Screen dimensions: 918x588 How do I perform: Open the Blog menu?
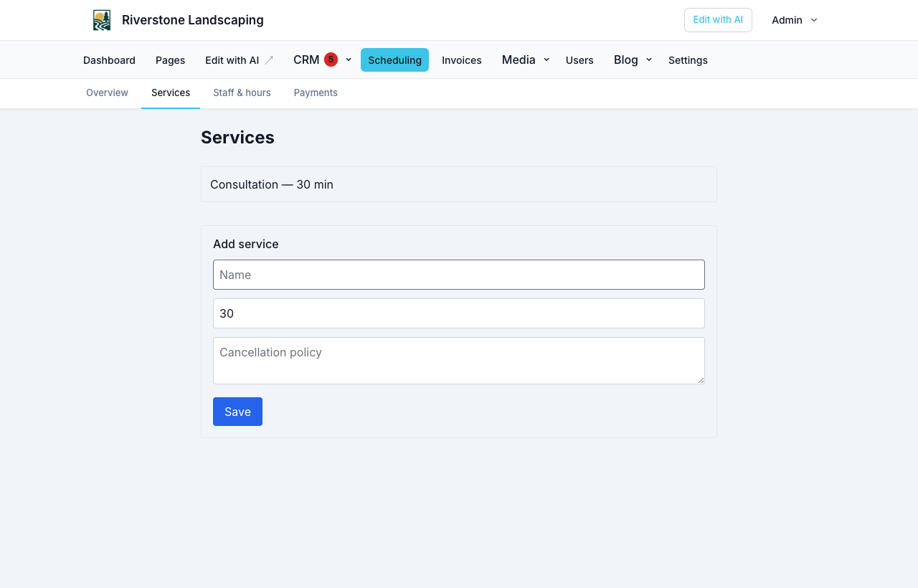[x=626, y=60]
